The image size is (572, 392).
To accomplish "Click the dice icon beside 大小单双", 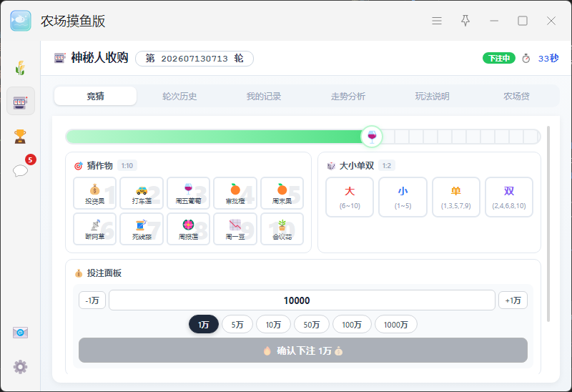I will coord(331,166).
